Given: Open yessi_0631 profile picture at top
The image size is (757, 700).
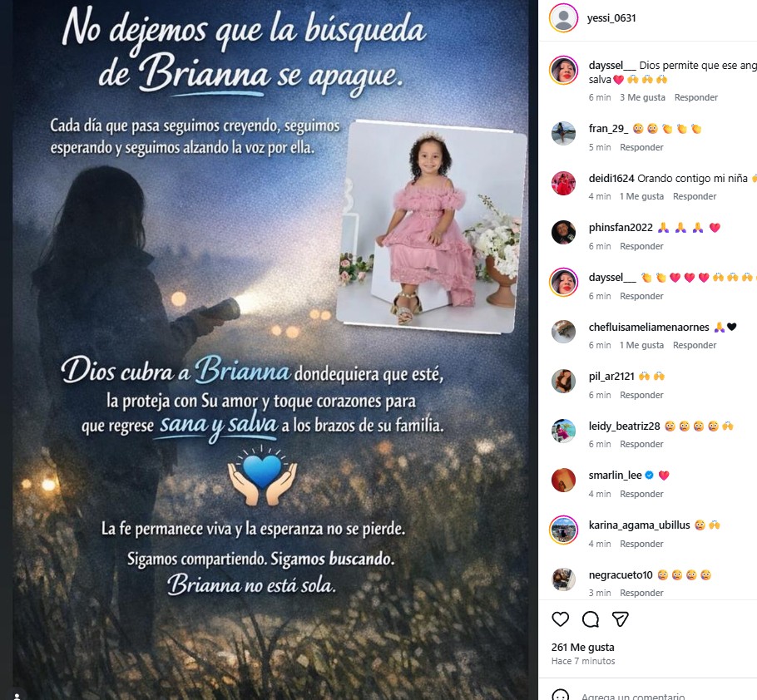Looking at the screenshot, I should click(x=563, y=17).
